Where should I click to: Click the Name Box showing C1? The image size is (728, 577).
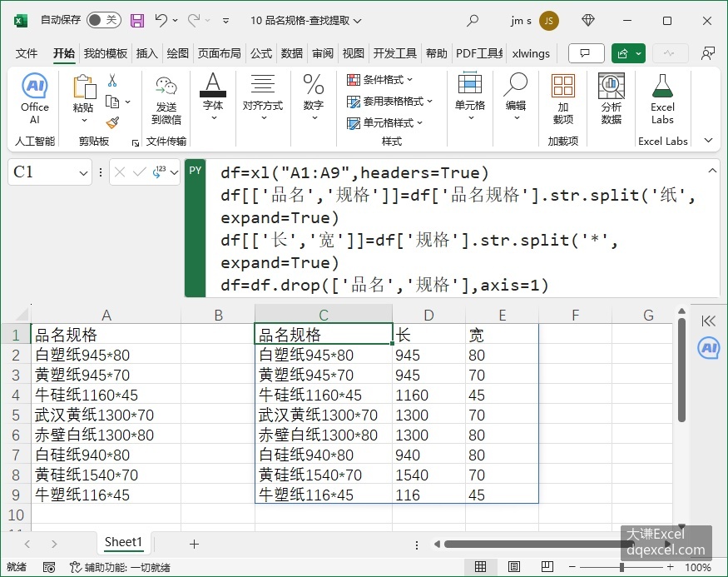tap(43, 172)
